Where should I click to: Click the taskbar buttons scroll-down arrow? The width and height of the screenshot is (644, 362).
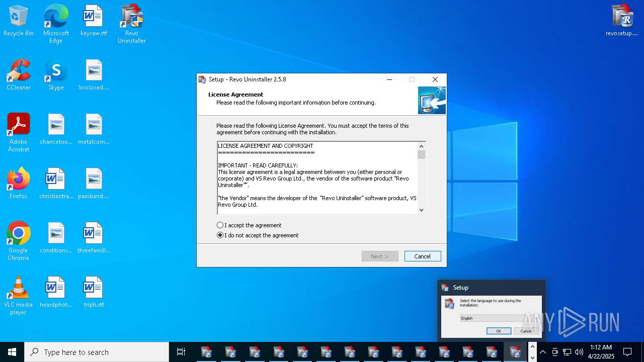[532, 357]
